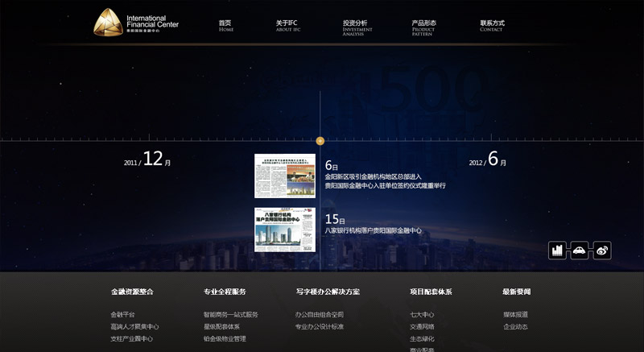The image size is (644, 352).
Task: Click the 专业全程服务 footer heading
Action: click(x=225, y=292)
